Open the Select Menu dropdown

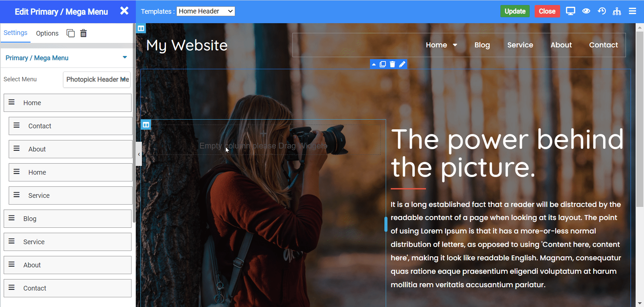click(x=97, y=79)
